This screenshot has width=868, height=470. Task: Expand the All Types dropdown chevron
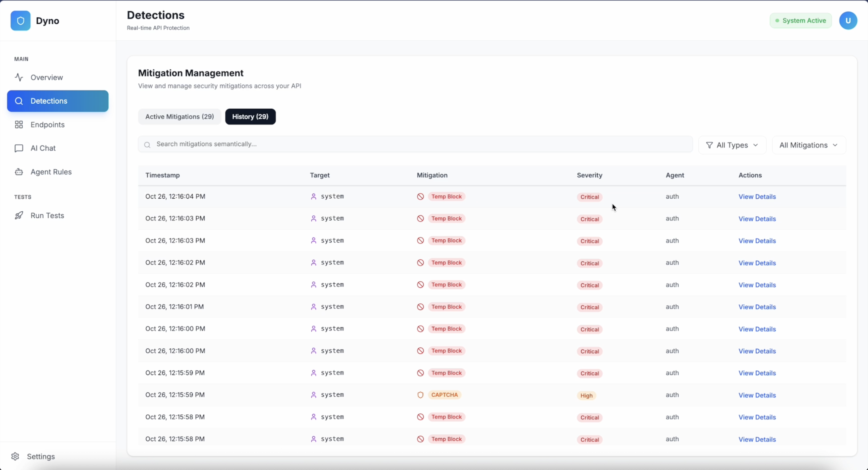[755, 145]
